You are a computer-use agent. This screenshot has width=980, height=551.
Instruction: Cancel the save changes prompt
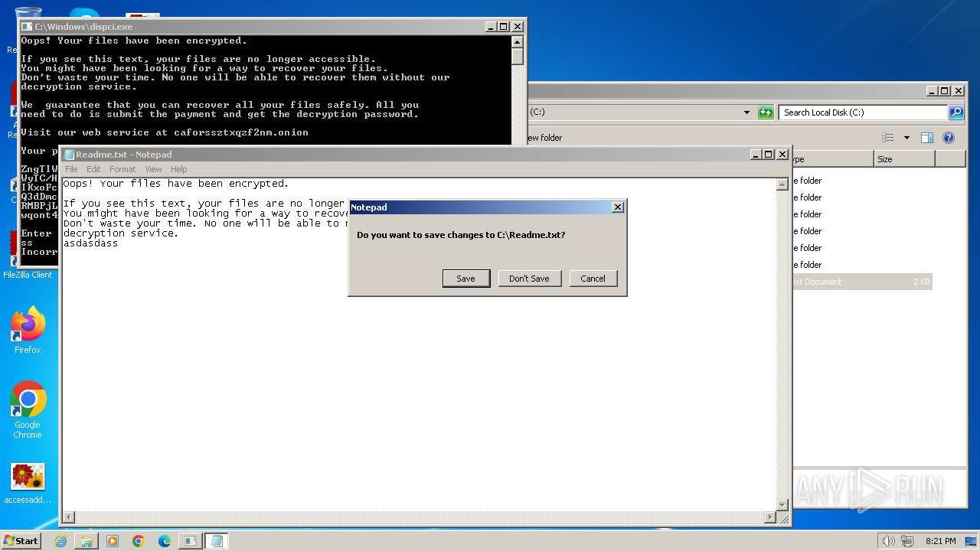593,279
